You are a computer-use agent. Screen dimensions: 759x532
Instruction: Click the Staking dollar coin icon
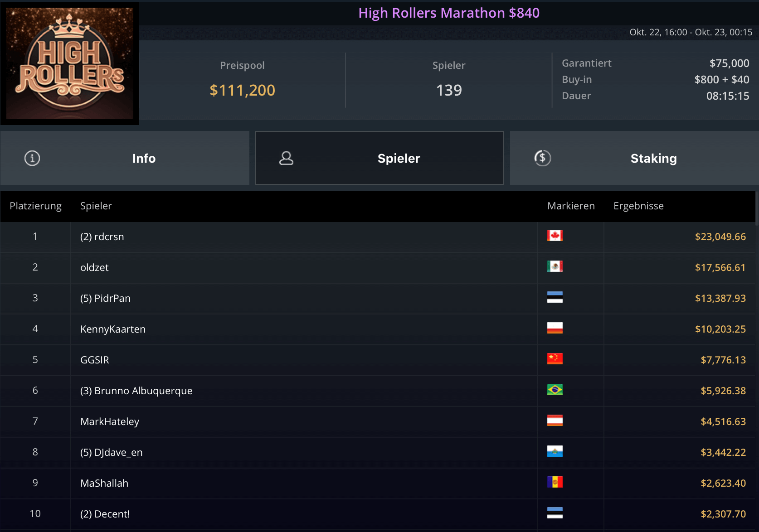pyautogui.click(x=542, y=158)
